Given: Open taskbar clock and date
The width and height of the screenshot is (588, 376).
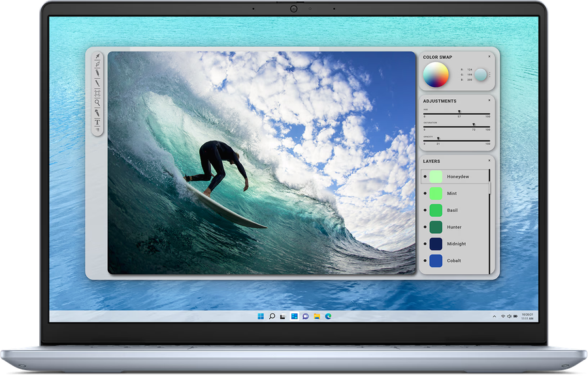Looking at the screenshot, I should click(527, 316).
